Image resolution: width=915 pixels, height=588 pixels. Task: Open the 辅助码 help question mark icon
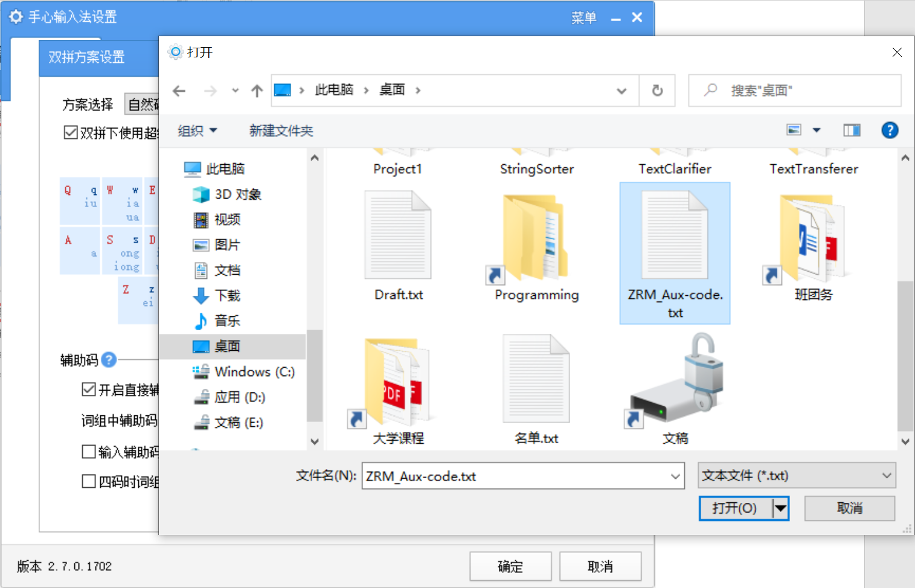(108, 360)
